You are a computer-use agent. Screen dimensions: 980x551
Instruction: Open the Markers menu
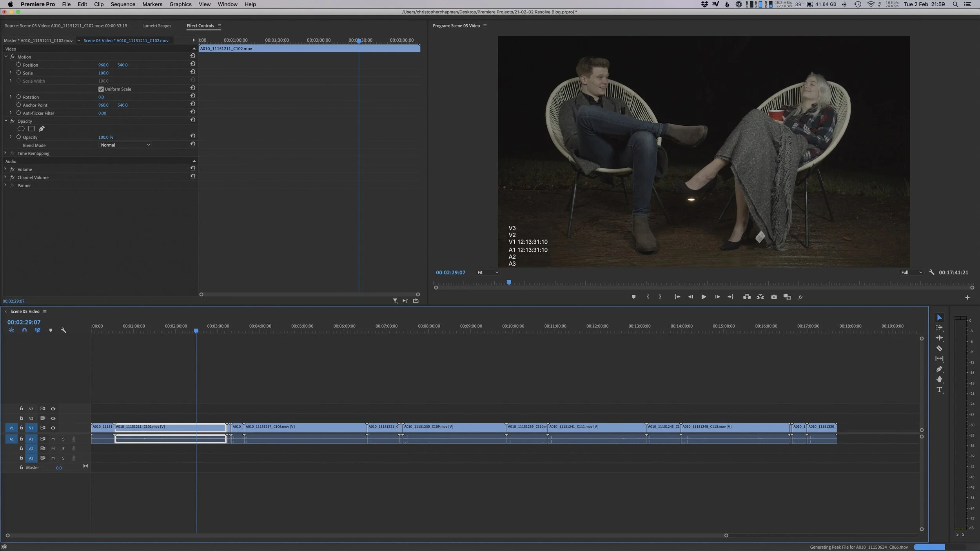(152, 4)
